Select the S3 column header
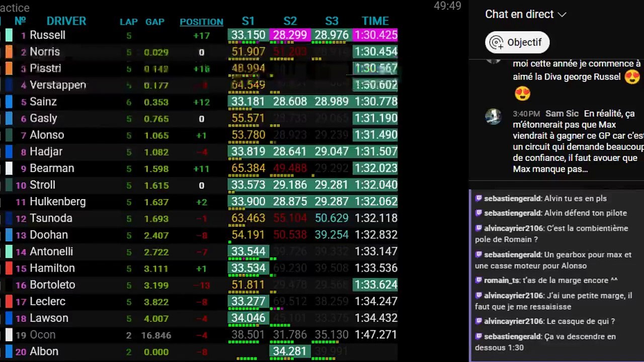This screenshot has width=644, height=362. coord(332,21)
